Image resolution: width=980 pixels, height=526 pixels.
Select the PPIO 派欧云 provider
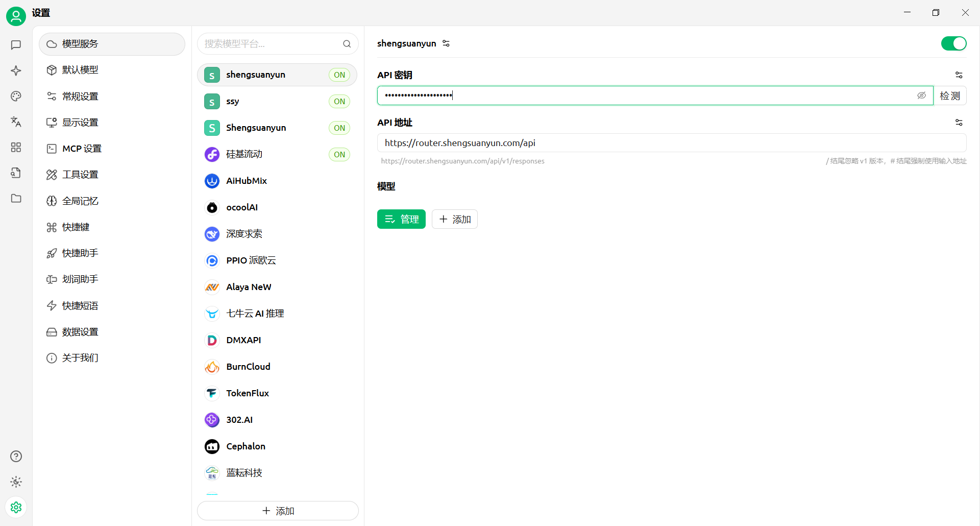[277, 260]
